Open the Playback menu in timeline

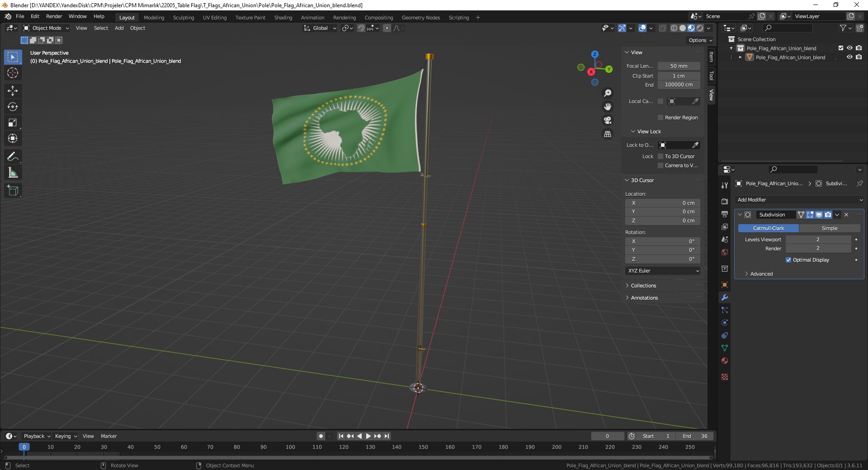click(x=37, y=436)
